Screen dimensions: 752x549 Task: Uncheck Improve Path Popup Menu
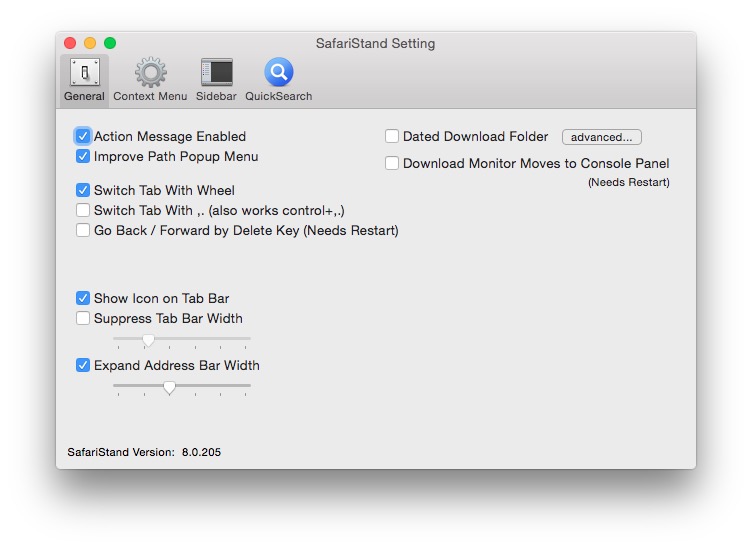coord(83,156)
